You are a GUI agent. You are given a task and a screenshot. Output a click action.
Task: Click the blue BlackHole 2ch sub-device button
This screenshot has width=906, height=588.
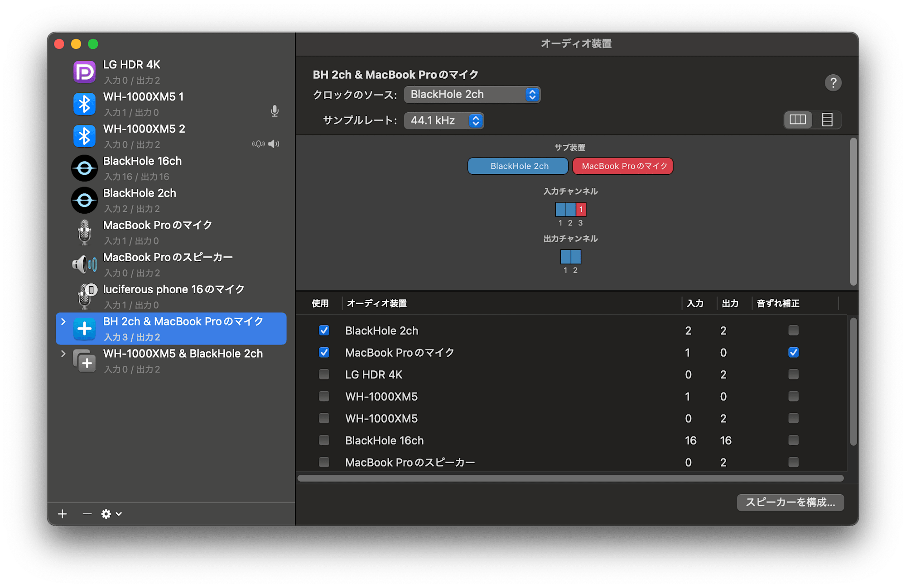pyautogui.click(x=518, y=166)
